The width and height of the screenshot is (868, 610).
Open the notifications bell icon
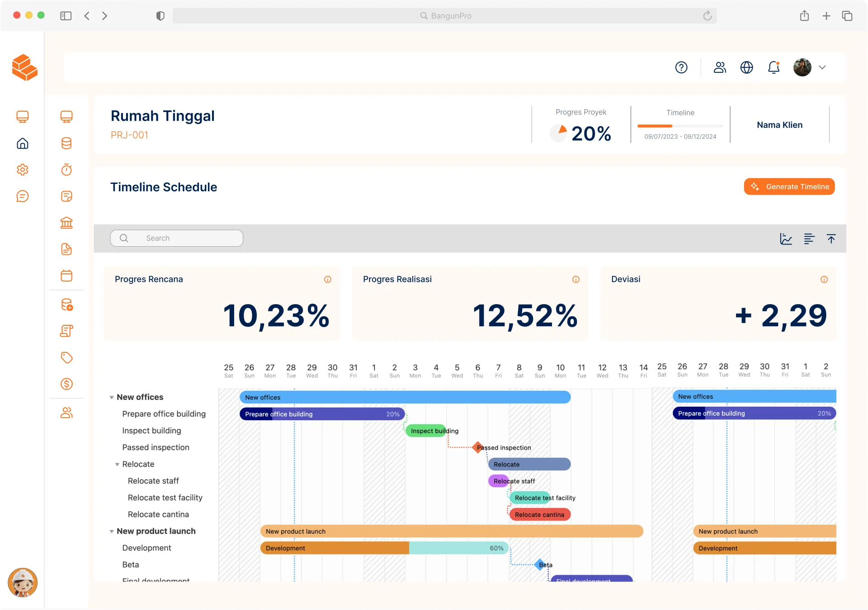tap(774, 67)
